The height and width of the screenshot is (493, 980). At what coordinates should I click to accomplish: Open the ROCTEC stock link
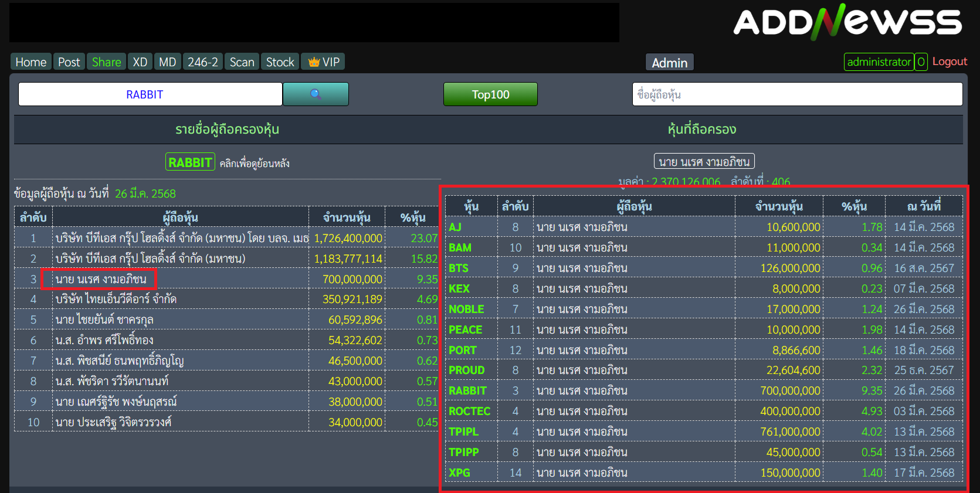coord(469,412)
